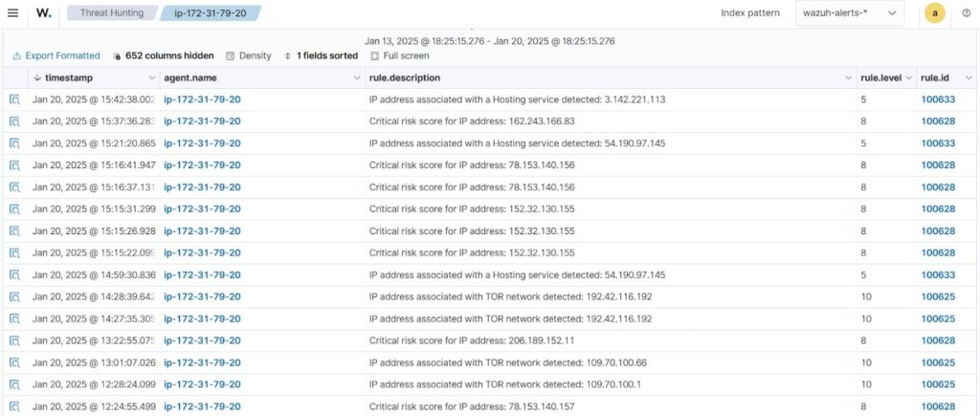Select description mentioning 162.243.166.83
Image resolution: width=980 pixels, height=416 pixels.
tap(472, 121)
